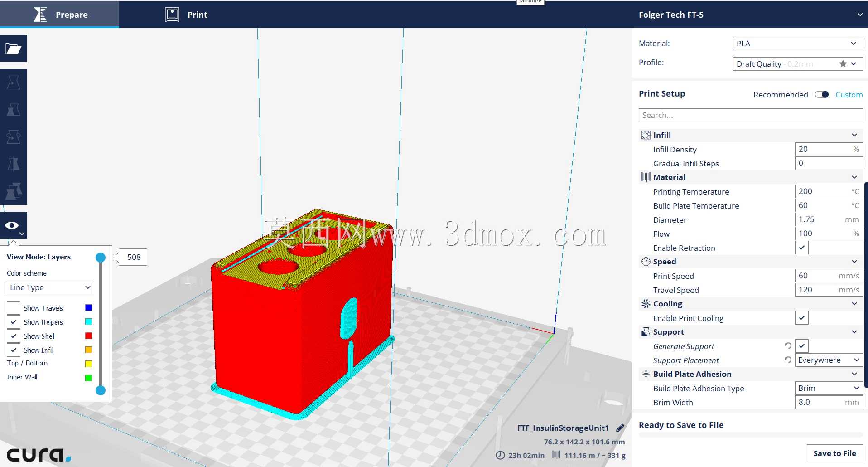The height and width of the screenshot is (467, 868).
Task: Open the Material PLA dropdown
Action: pos(797,44)
